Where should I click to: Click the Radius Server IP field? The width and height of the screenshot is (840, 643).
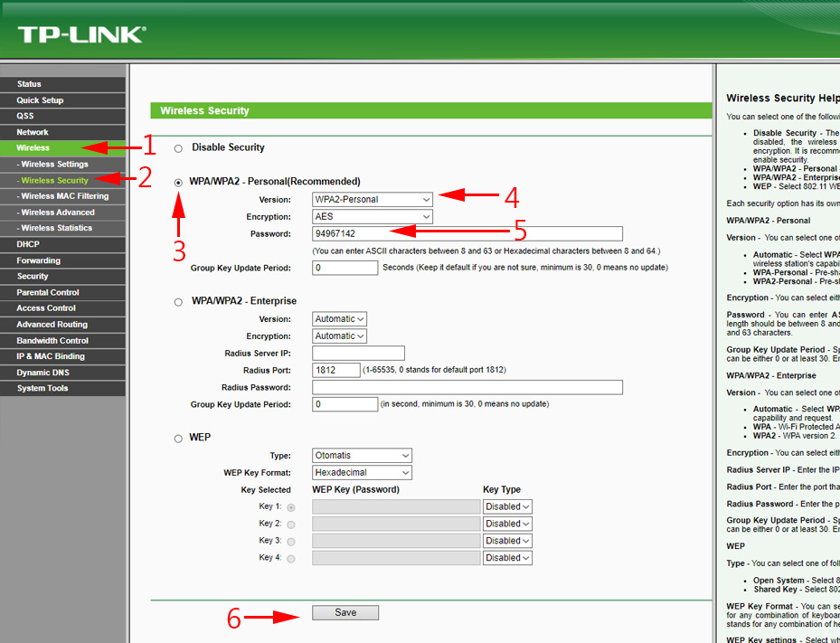(x=358, y=354)
